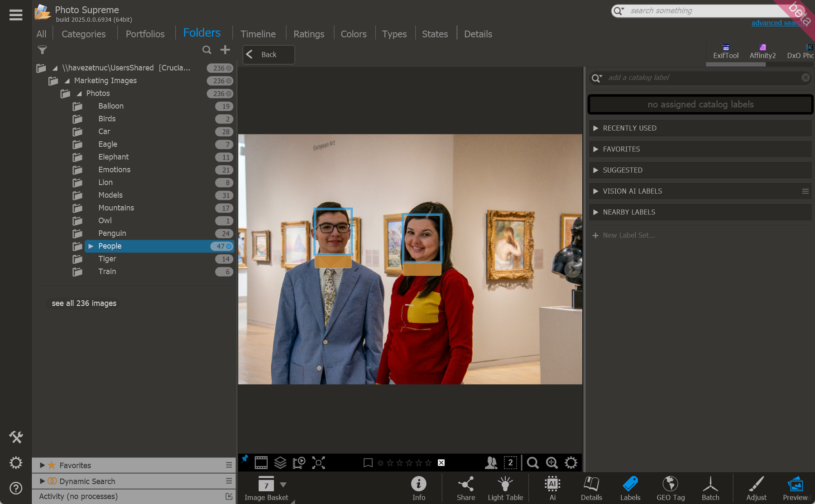
Task: Clear the star rating with the circle X
Action: 381,463
